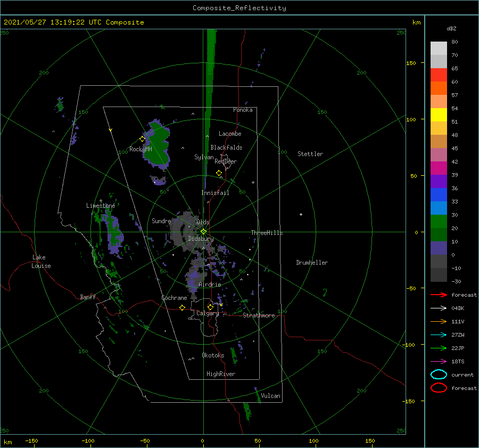This screenshot has height=448, width=479.
Task: Select the red 60-65 dBZ swatch
Action: click(x=439, y=75)
